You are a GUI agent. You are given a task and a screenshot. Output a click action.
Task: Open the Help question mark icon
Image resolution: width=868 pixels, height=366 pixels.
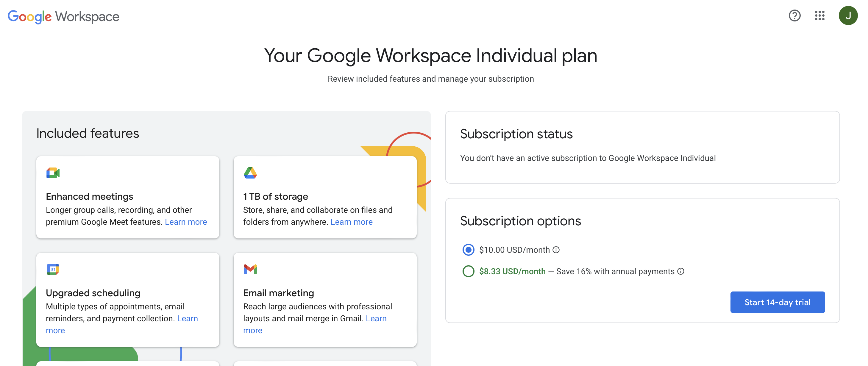(x=794, y=15)
